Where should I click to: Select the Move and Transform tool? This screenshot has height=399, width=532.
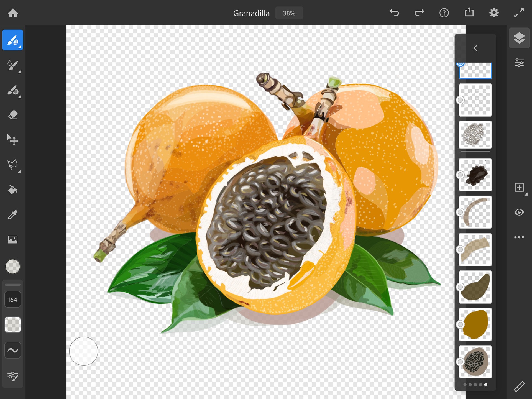tap(12, 140)
